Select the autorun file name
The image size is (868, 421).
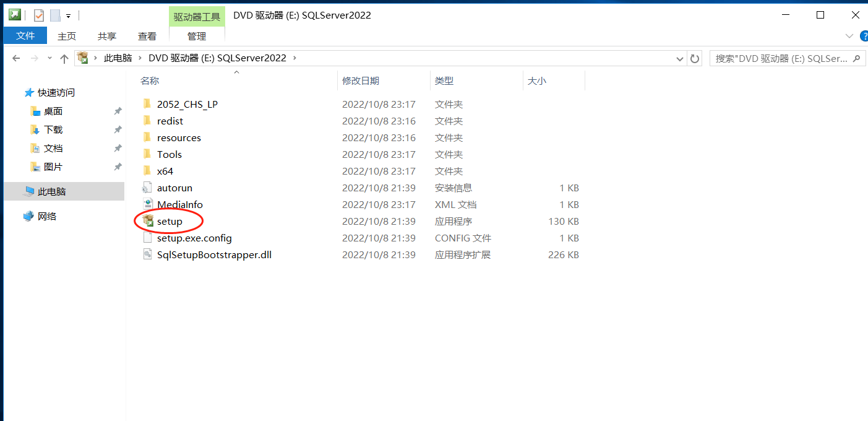(x=174, y=188)
